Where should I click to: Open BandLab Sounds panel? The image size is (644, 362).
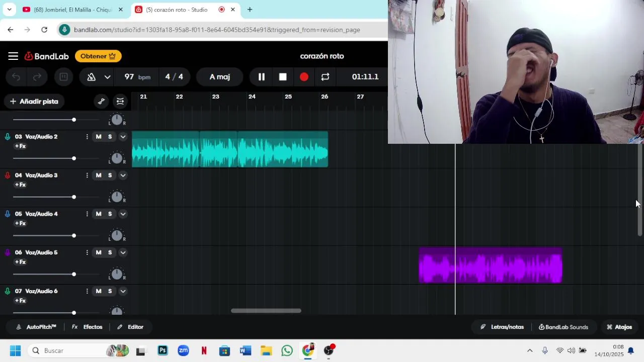[x=563, y=327]
